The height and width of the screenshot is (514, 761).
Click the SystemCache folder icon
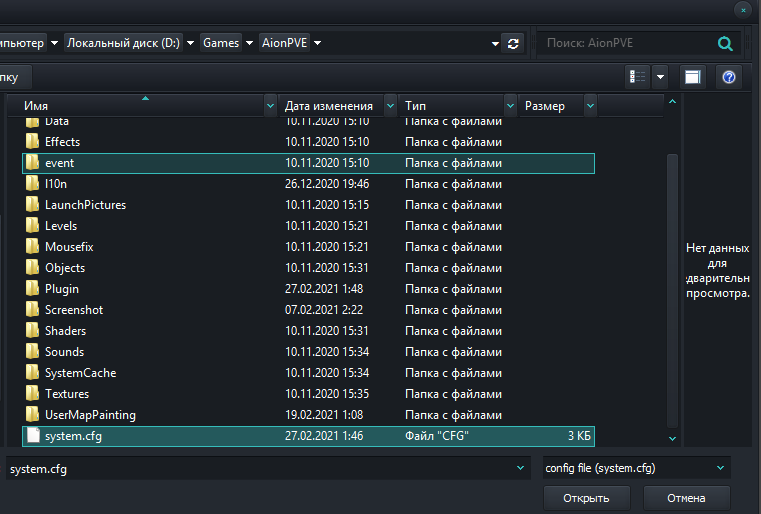33,373
